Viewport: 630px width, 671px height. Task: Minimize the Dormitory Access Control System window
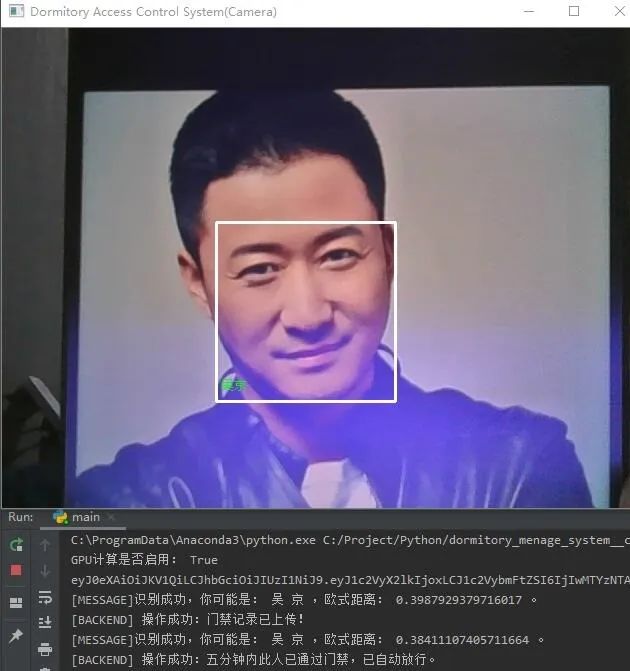click(x=529, y=11)
